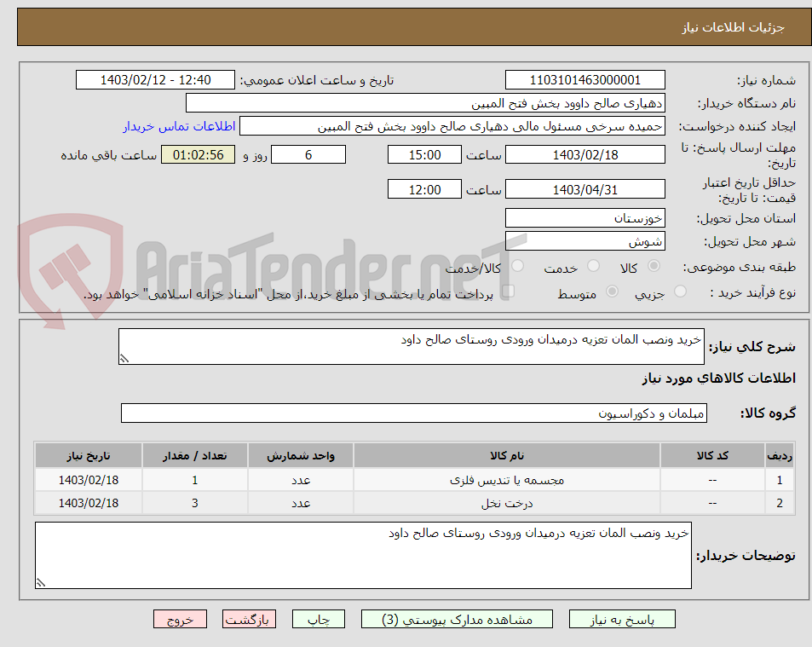Click the نام کالا column header

507,456
